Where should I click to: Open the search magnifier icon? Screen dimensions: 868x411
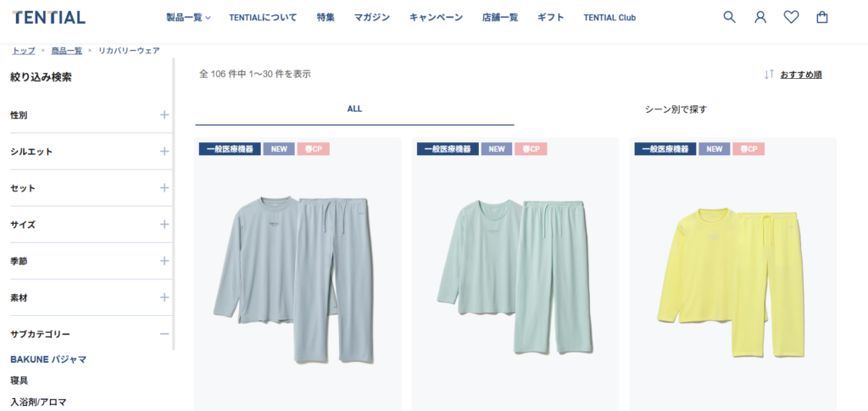pyautogui.click(x=729, y=17)
